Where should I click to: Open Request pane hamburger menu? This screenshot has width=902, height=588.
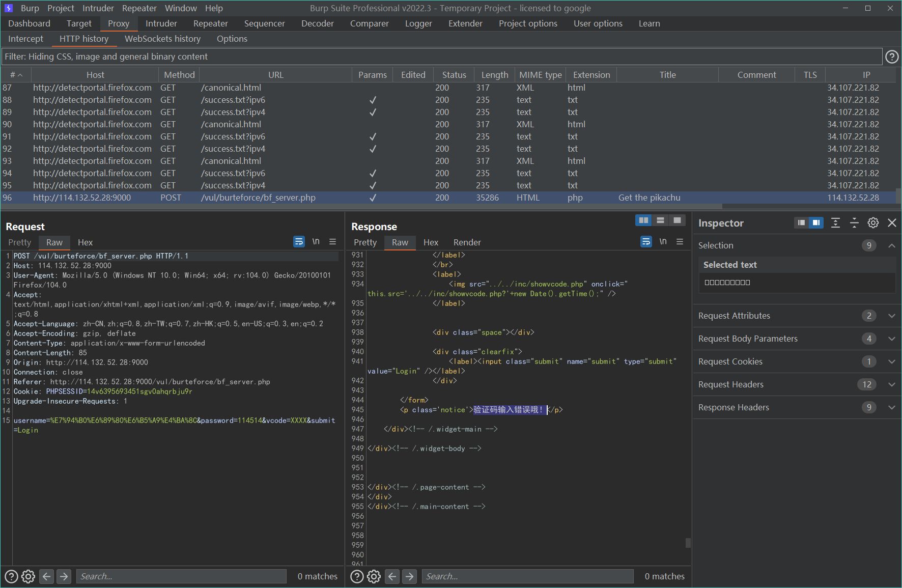tap(332, 242)
